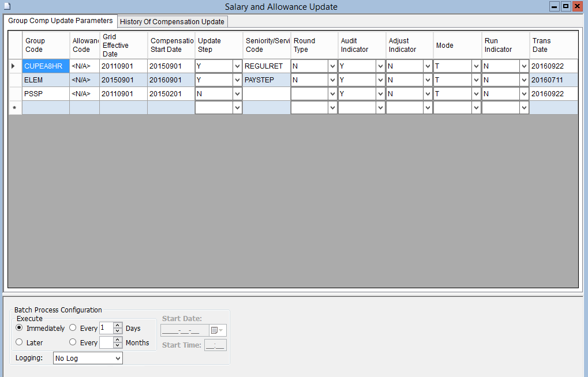588x377 pixels.
Task: Expand Update Step dropdown for PSSP row
Action: (237, 94)
